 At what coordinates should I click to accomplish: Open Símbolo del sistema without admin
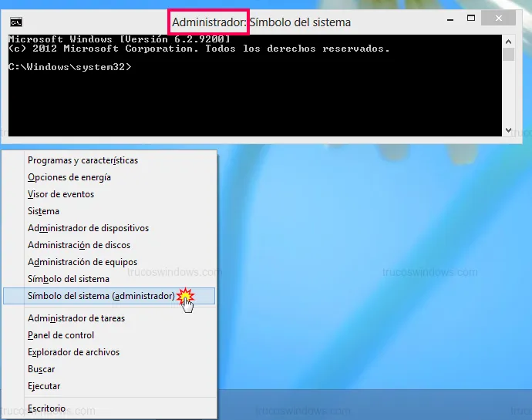(69, 279)
